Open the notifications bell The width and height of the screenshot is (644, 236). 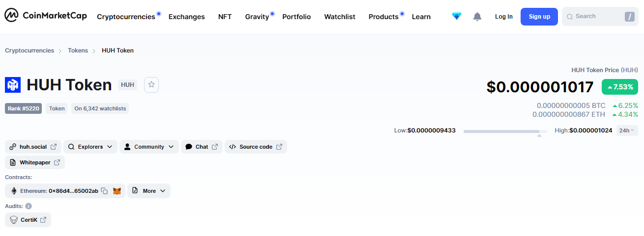[477, 17]
